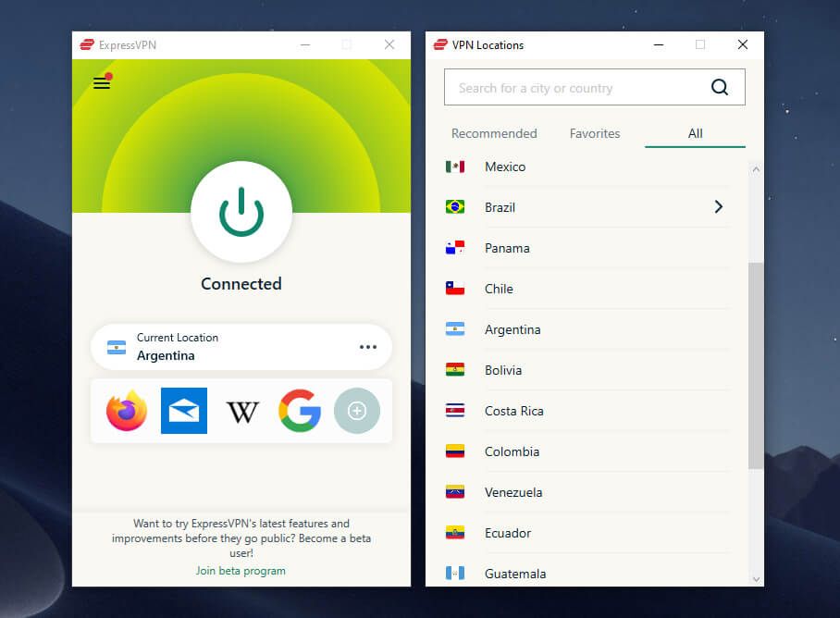
Task: Expand Brazil server locations chevron
Action: click(x=719, y=206)
